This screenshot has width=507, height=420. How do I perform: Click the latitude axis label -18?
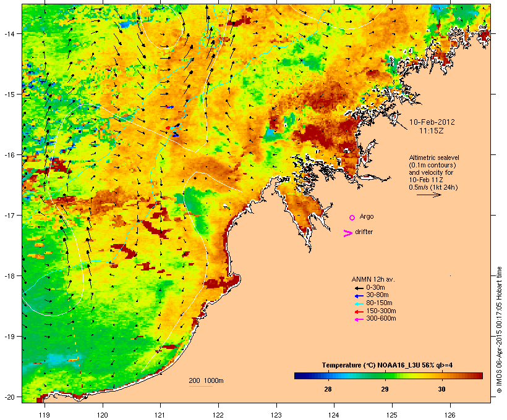point(9,276)
